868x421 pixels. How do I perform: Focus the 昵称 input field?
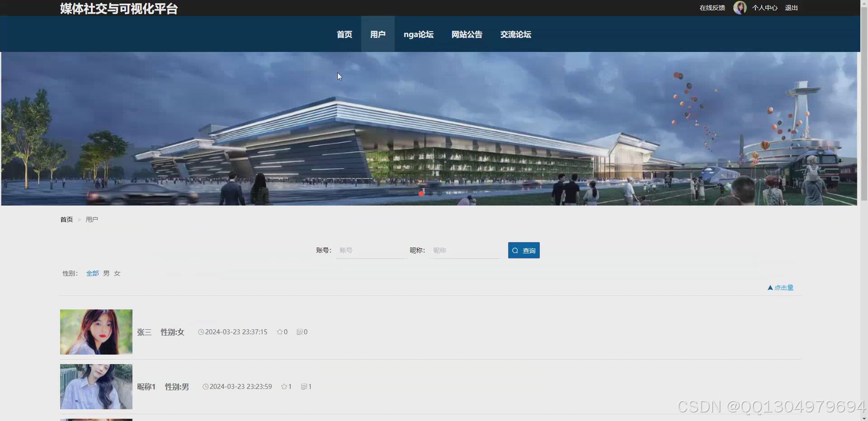(x=465, y=250)
